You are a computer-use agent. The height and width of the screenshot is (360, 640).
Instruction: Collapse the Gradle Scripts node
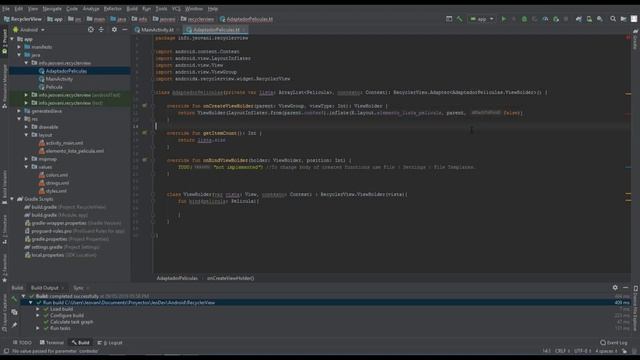[12, 199]
